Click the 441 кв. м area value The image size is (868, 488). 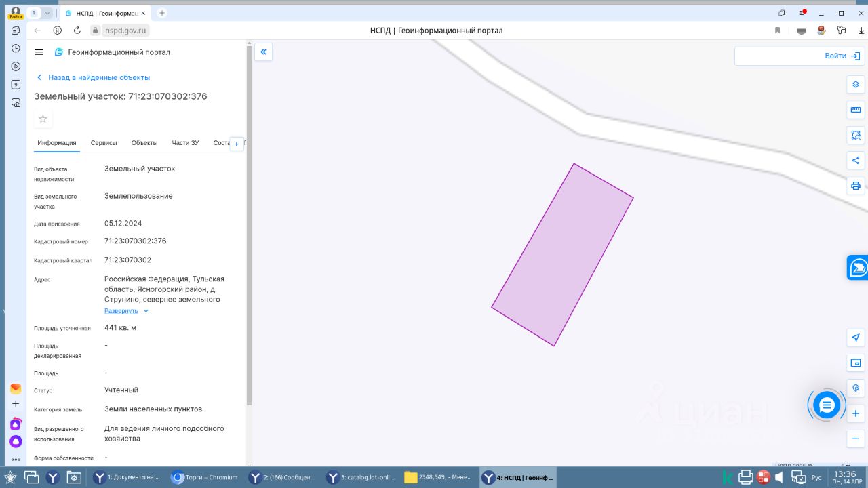pos(120,328)
